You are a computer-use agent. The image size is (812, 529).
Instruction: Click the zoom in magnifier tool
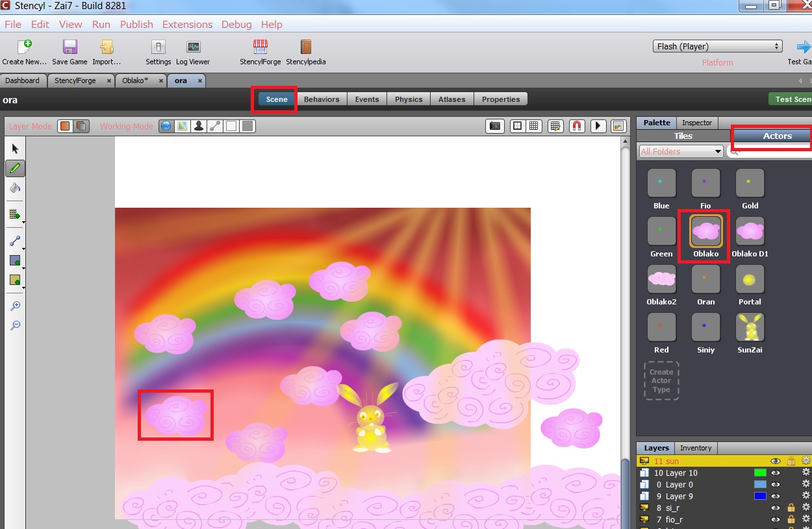pos(16,306)
